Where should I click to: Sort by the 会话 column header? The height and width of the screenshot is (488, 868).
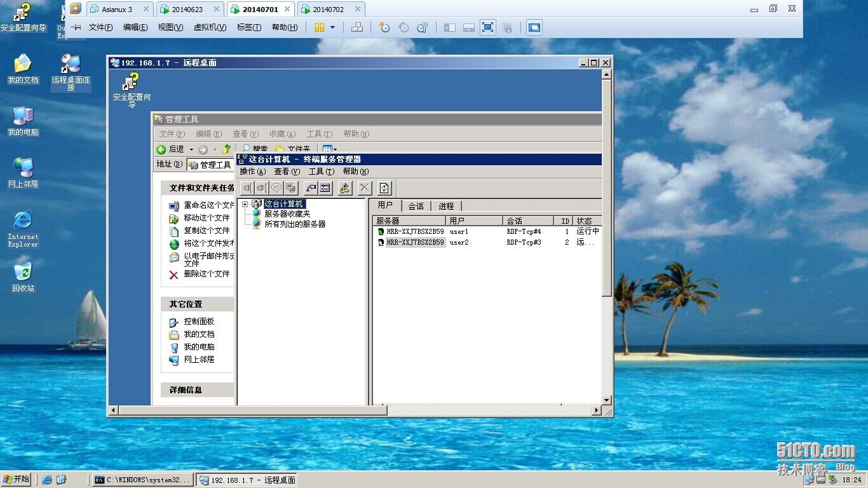(x=528, y=220)
